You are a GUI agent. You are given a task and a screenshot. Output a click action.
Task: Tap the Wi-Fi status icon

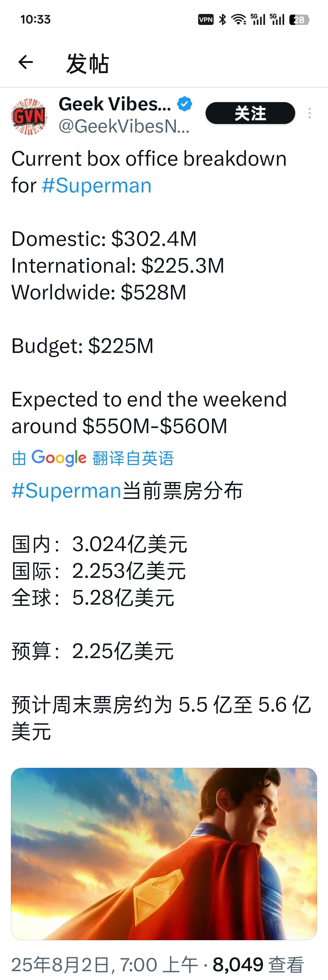coord(239,19)
